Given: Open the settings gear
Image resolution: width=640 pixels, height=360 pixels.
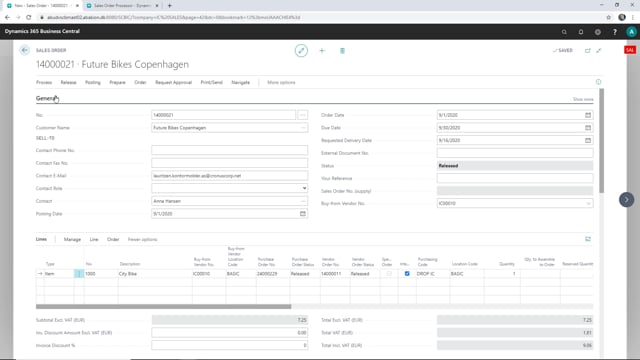Looking at the screenshot, I should point(598,32).
